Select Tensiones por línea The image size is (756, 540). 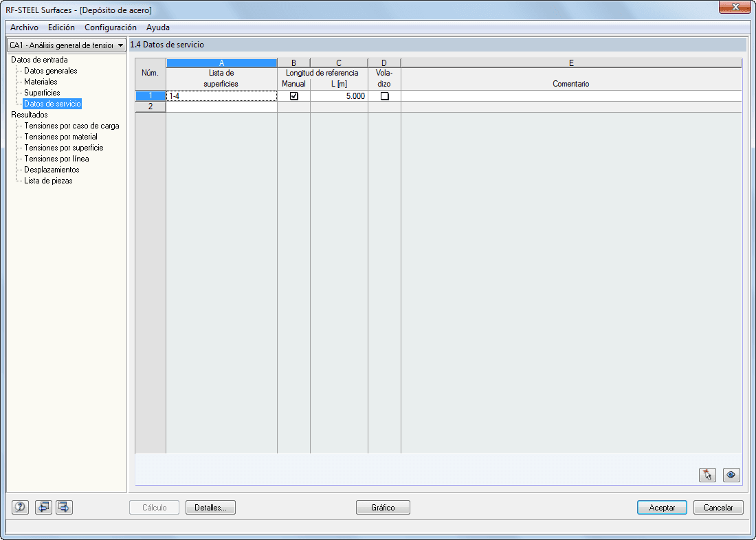[x=56, y=159]
